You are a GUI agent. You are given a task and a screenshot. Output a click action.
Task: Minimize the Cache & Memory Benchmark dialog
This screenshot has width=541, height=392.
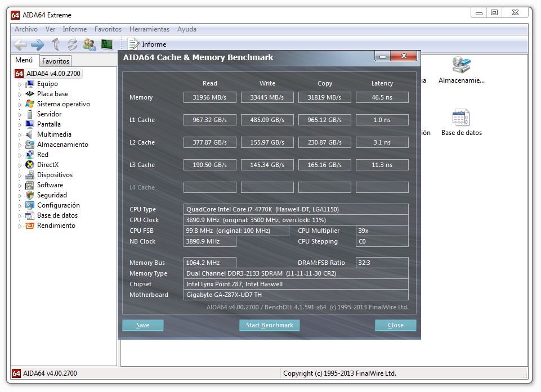click(x=383, y=56)
